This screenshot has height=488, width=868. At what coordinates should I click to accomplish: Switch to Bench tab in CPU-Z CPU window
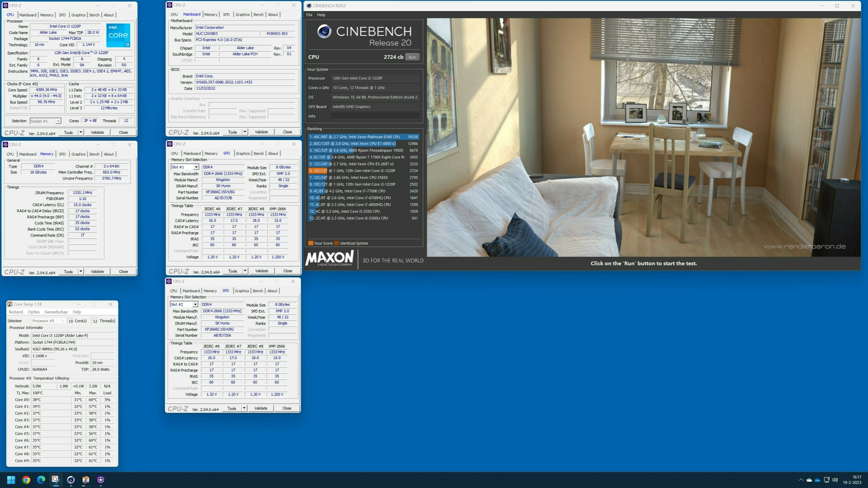[94, 15]
